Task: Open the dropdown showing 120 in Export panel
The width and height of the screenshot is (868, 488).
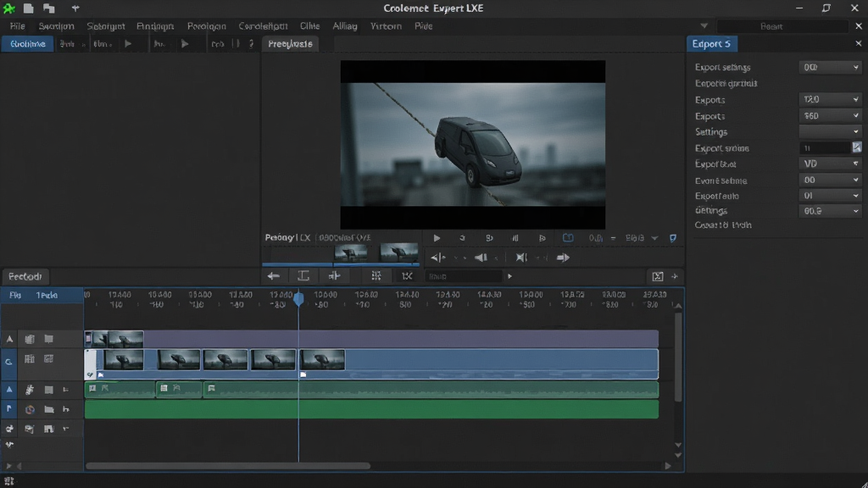Action: click(831, 100)
